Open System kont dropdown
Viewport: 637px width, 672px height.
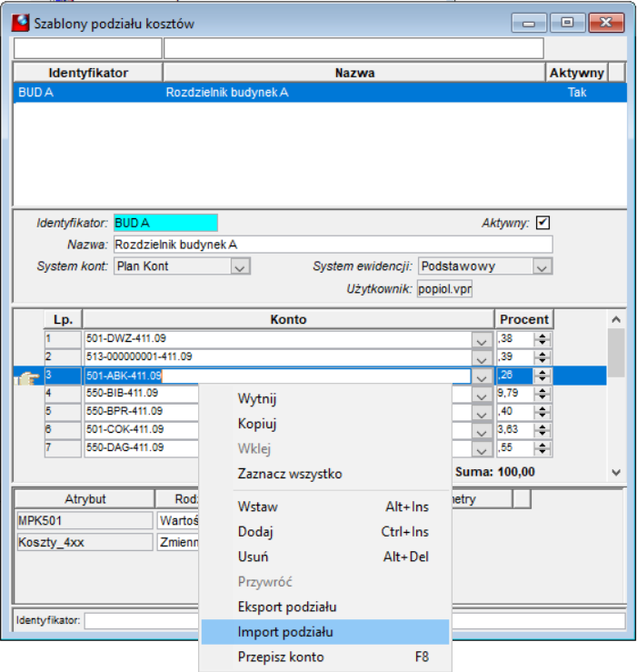(240, 266)
